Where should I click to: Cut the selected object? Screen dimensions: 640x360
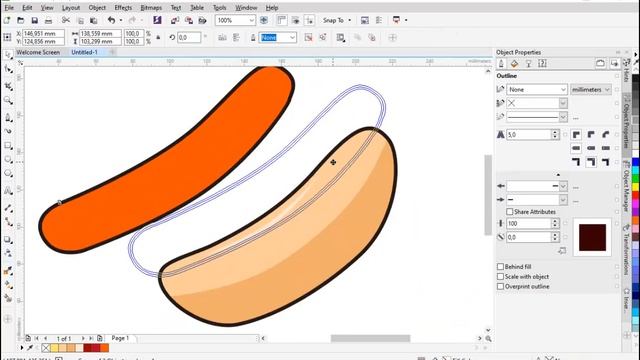[x=66, y=20]
